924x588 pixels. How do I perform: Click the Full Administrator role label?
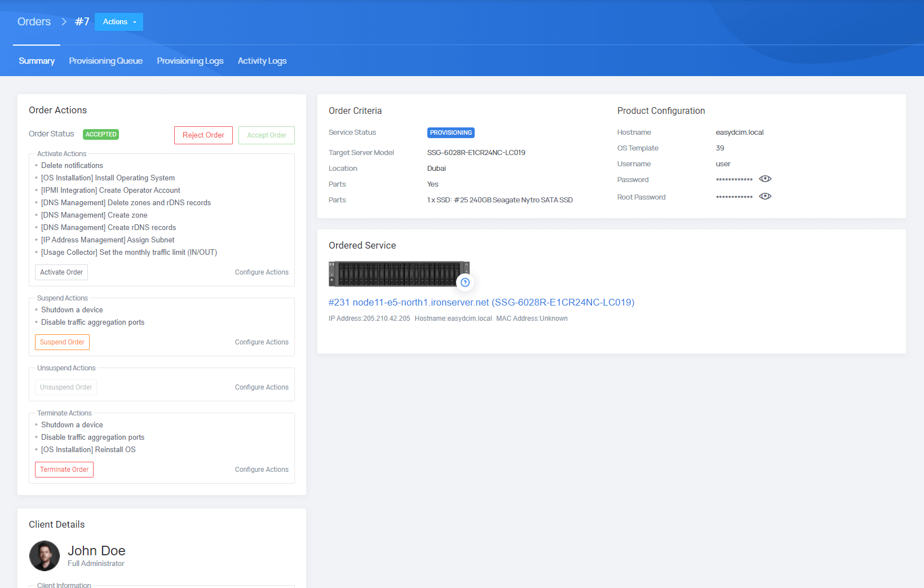(x=96, y=564)
